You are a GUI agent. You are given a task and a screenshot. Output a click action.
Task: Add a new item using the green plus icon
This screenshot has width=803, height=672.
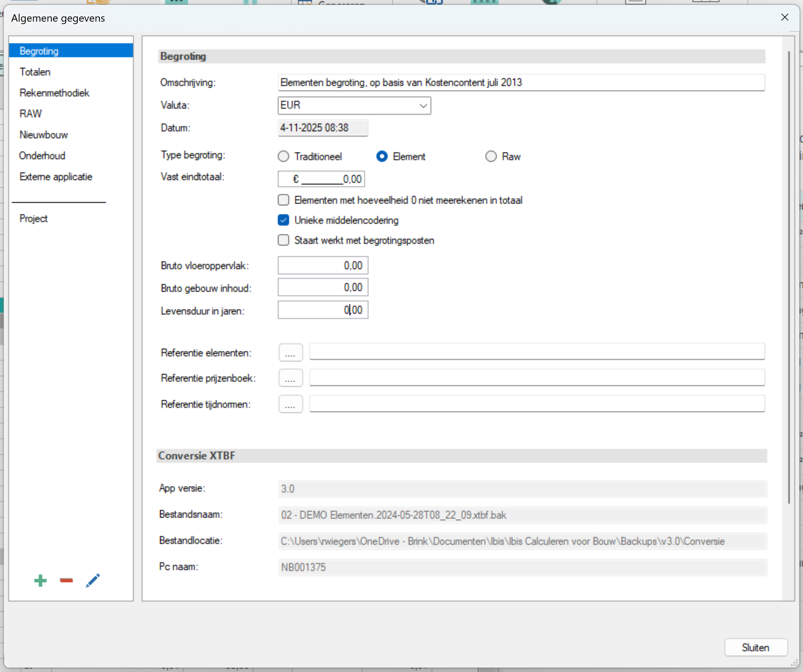[40, 580]
